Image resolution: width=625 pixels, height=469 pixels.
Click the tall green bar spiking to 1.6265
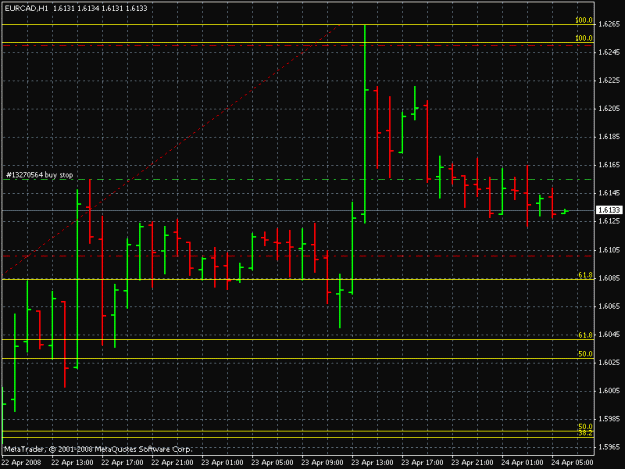[365, 124]
